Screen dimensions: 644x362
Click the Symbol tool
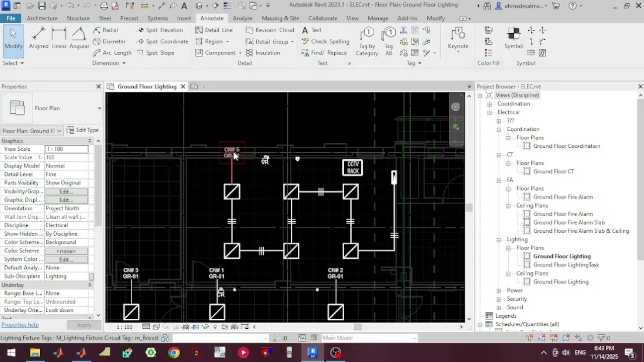[x=514, y=39]
